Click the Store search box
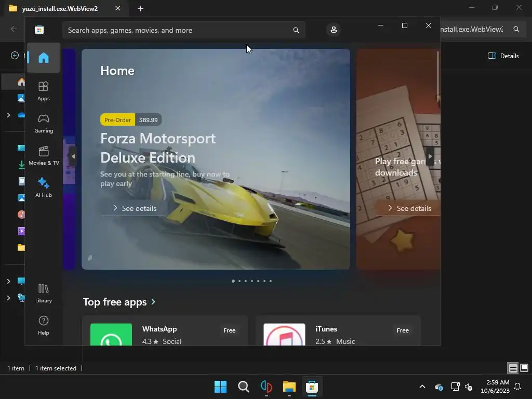Screen dimensions: 532x399 pyautogui.click(x=184, y=30)
